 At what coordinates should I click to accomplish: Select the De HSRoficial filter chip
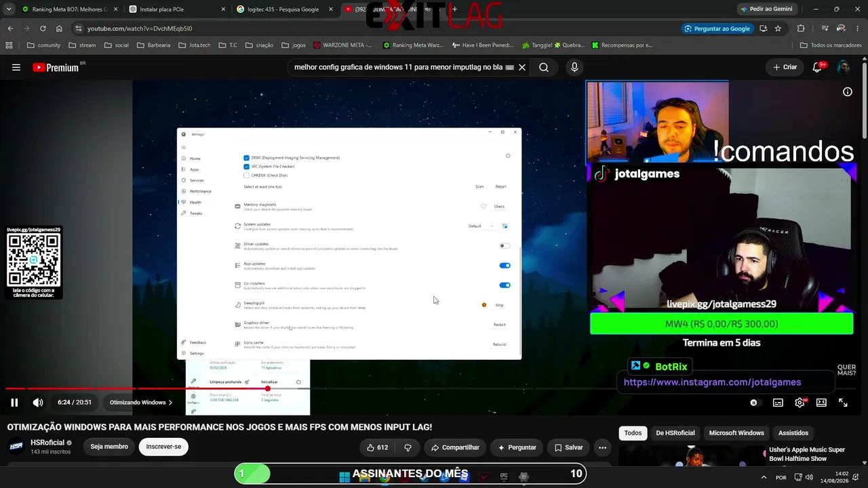point(675,433)
